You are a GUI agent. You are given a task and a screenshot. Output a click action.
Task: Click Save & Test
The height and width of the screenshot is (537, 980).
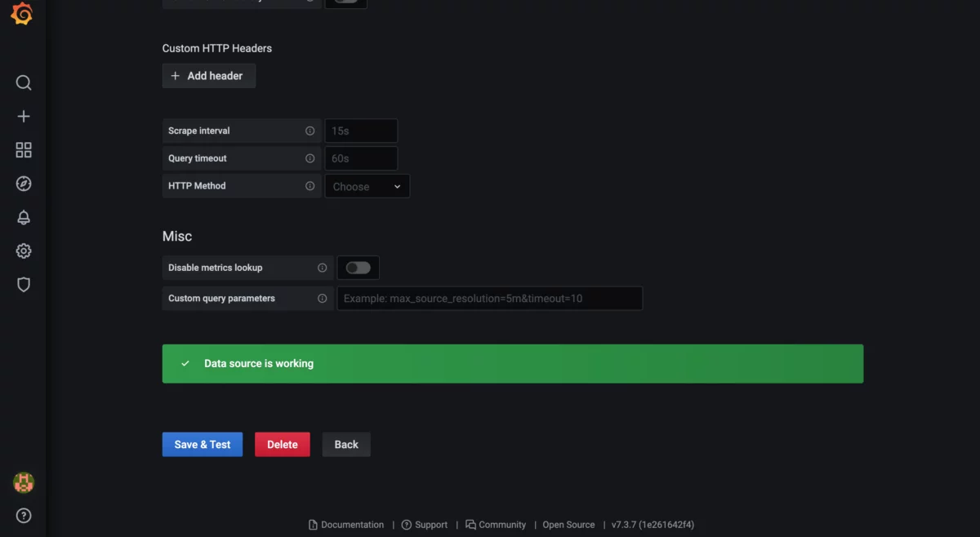[x=202, y=444]
